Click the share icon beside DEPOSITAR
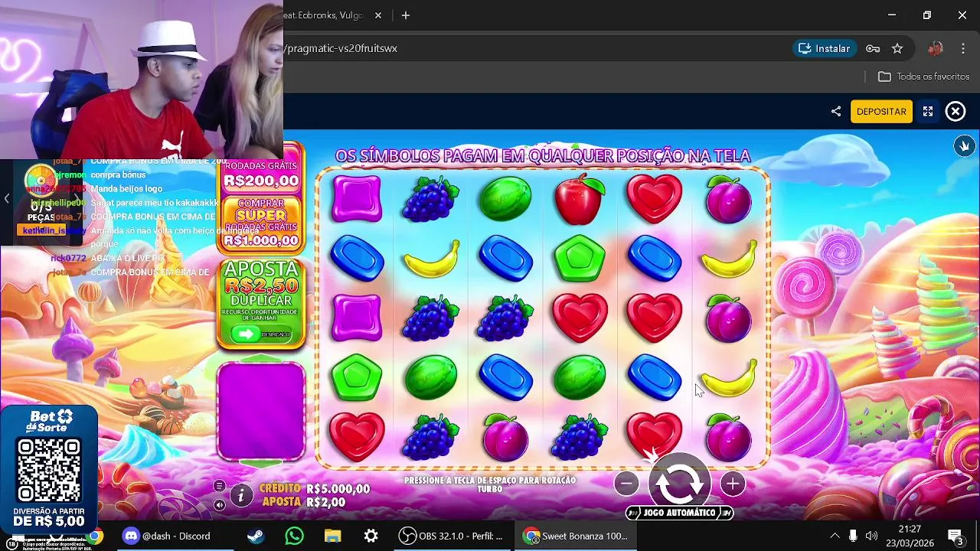 (x=835, y=112)
